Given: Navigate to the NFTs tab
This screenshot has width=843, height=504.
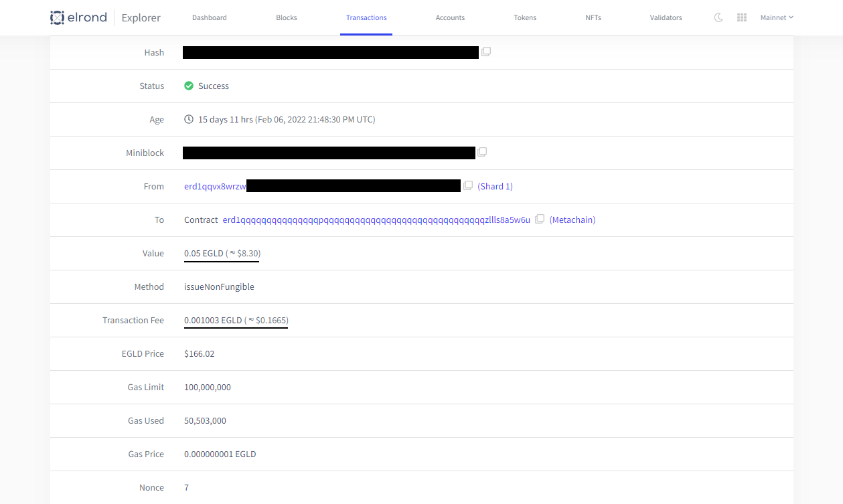Looking at the screenshot, I should [x=593, y=17].
